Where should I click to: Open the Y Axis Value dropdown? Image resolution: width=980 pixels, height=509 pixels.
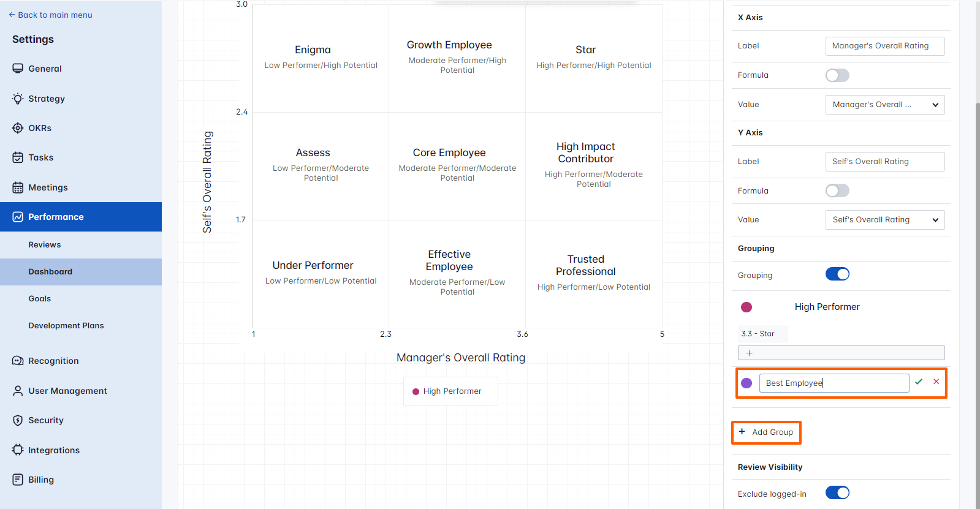pos(884,220)
